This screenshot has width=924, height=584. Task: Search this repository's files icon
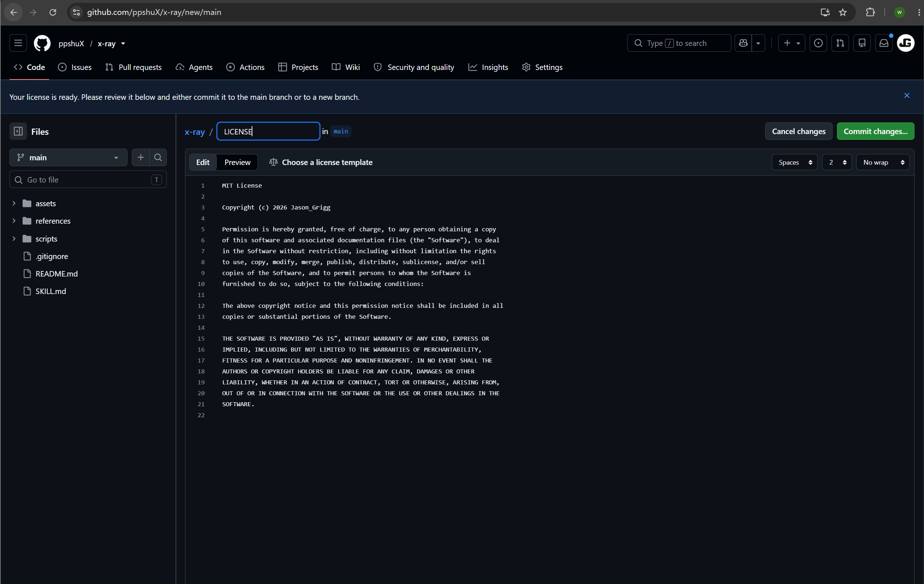(x=158, y=157)
